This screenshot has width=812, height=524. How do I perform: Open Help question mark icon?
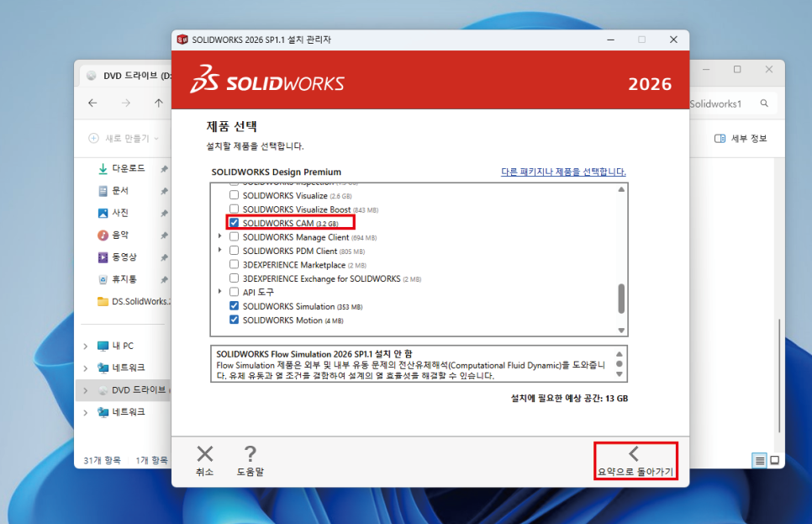(250, 454)
